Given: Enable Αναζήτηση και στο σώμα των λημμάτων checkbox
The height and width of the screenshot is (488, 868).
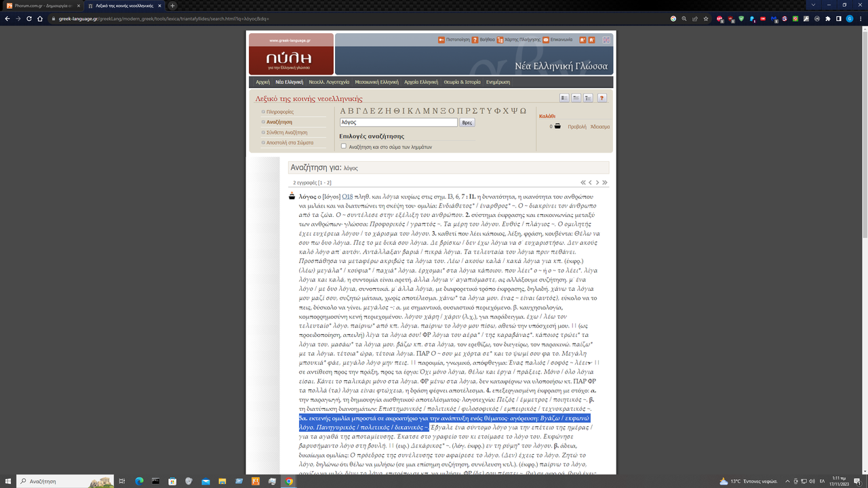Looking at the screenshot, I should [x=344, y=146].
